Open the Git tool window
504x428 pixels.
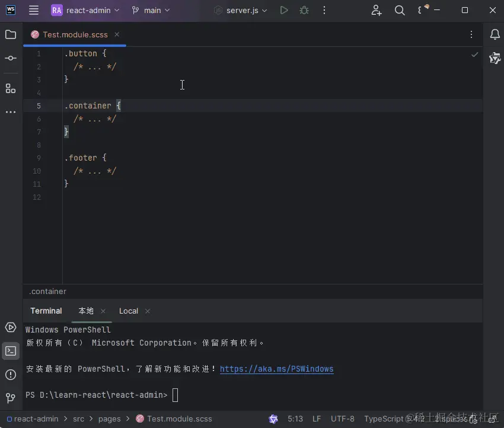(x=11, y=398)
